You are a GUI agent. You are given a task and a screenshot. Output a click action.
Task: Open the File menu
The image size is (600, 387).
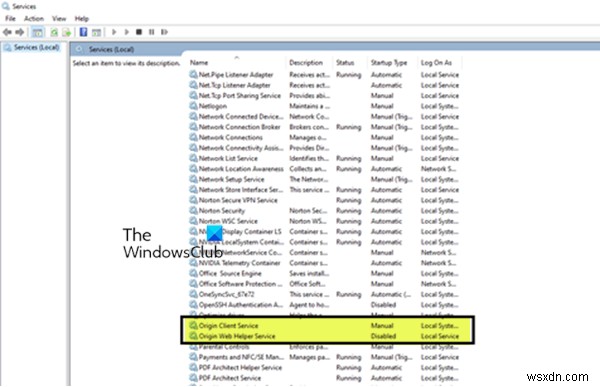point(10,18)
